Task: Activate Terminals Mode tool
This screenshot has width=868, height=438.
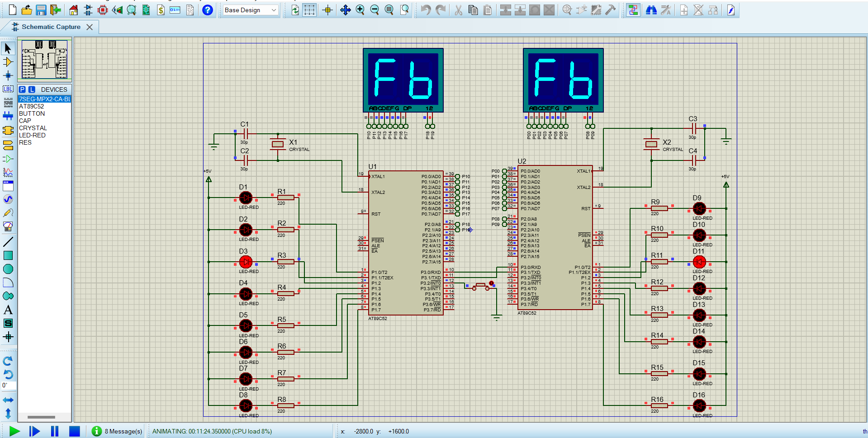Action: [x=8, y=145]
